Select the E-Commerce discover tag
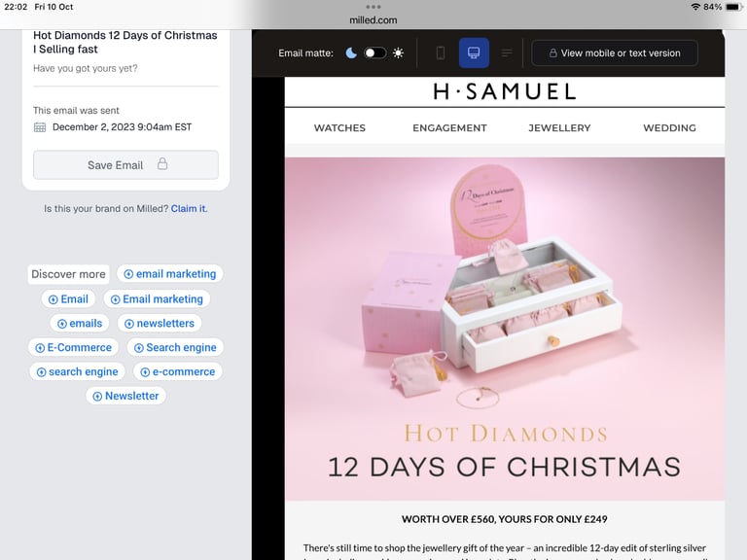Image resolution: width=747 pixels, height=560 pixels. [73, 348]
